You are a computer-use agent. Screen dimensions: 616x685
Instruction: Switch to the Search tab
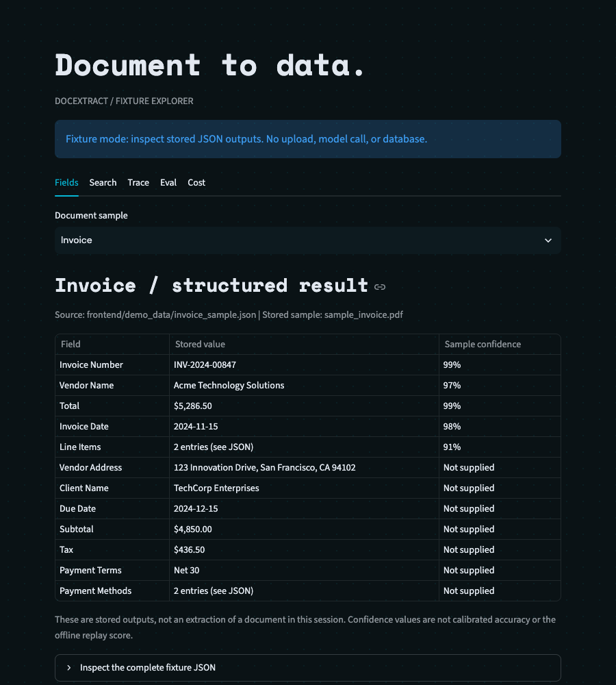coord(103,183)
